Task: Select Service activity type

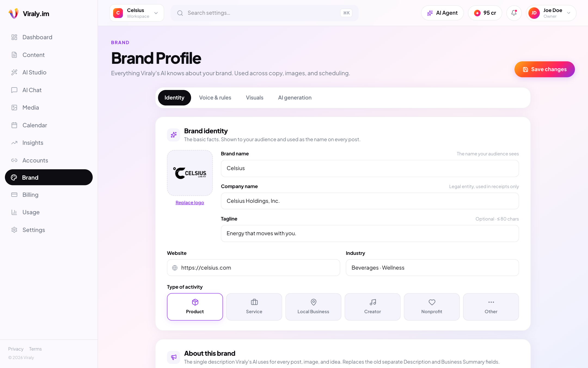Action: pos(254,307)
